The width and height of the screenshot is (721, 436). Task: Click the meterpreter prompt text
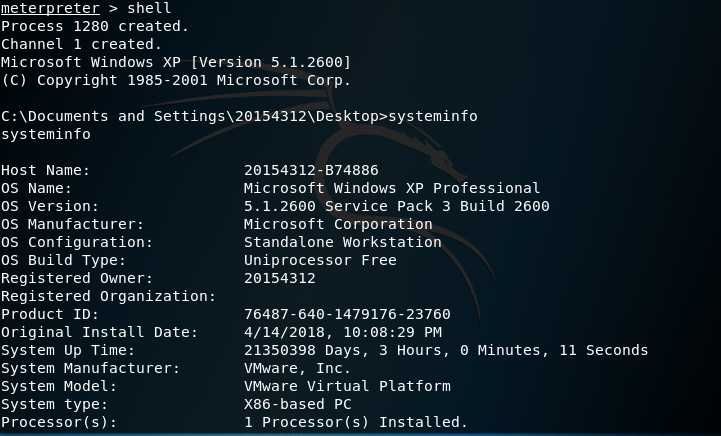pyautogui.click(x=50, y=8)
